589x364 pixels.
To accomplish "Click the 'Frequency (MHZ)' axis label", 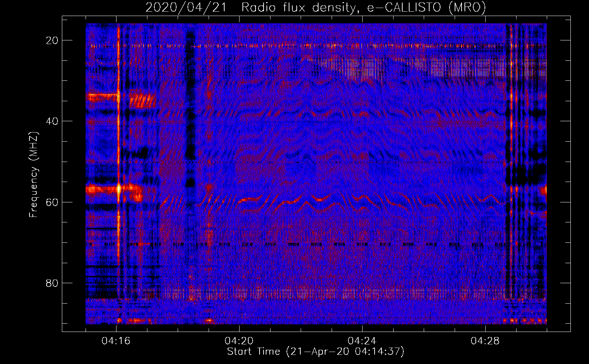I will pos(33,175).
